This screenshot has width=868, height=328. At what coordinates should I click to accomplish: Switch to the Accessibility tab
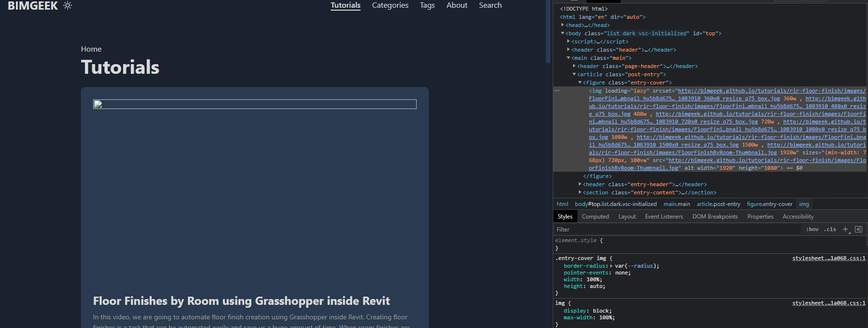[798, 217]
